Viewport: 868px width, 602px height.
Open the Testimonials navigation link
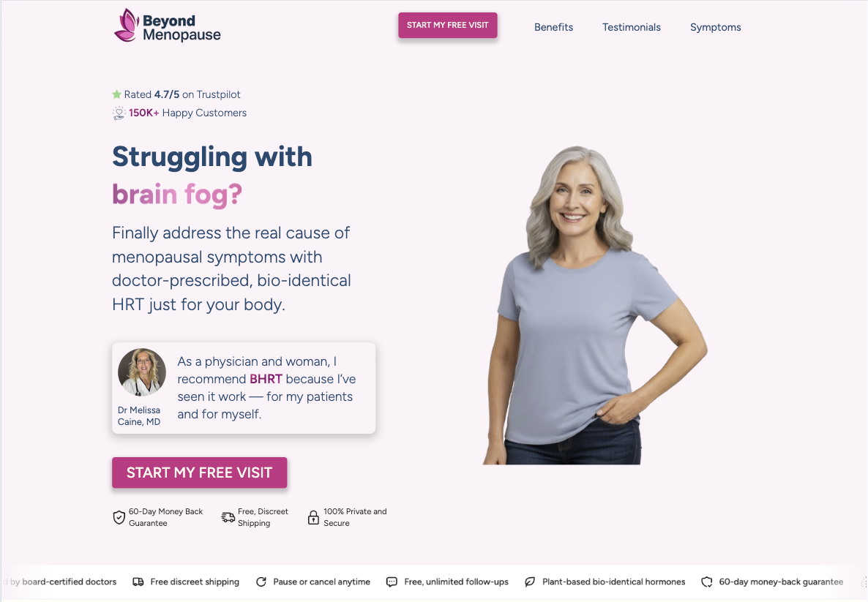632,27
